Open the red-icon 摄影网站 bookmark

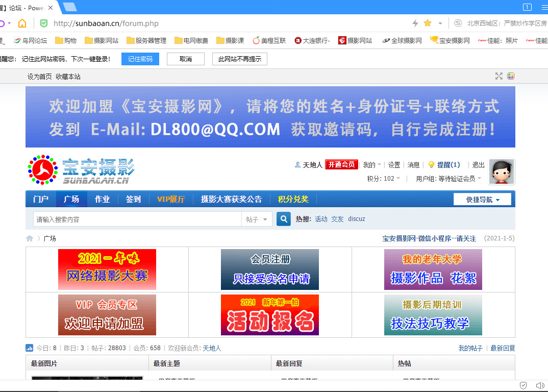click(x=355, y=40)
